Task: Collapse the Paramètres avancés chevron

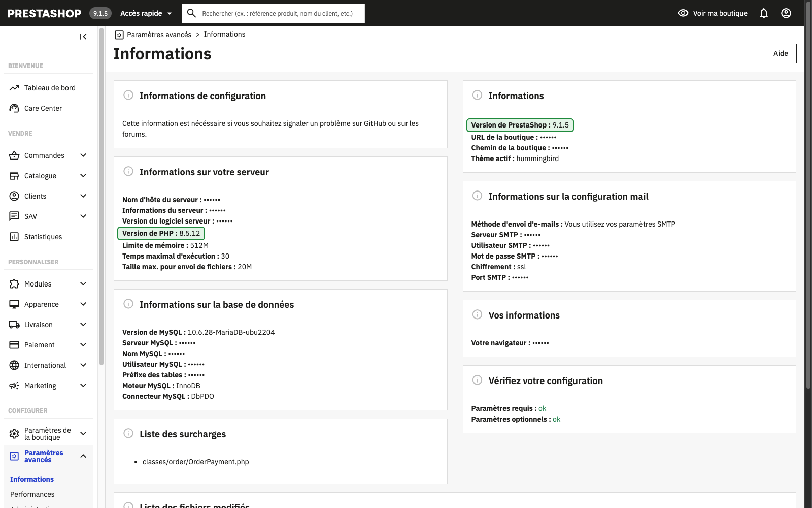Action: tap(83, 456)
